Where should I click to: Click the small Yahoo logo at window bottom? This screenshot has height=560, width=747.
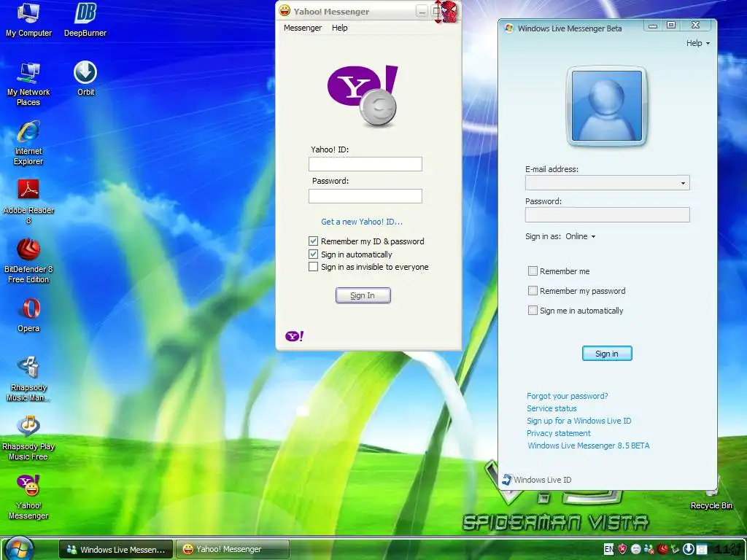coord(295,336)
